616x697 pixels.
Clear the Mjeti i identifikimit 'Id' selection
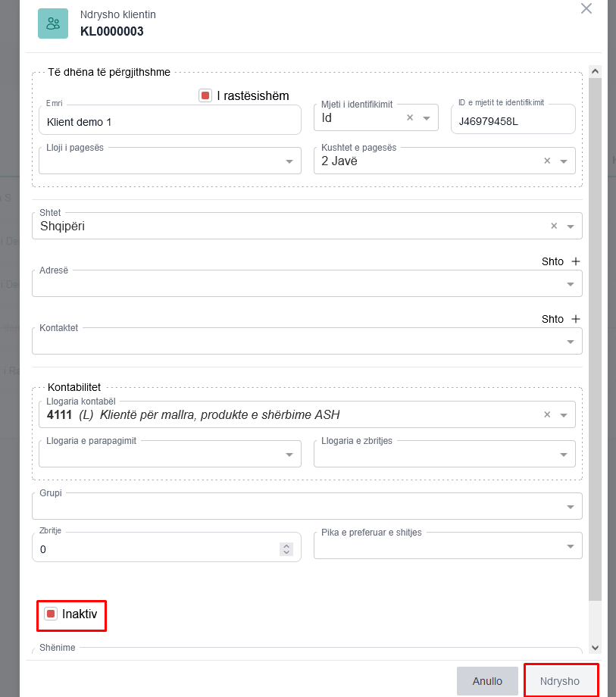(410, 117)
